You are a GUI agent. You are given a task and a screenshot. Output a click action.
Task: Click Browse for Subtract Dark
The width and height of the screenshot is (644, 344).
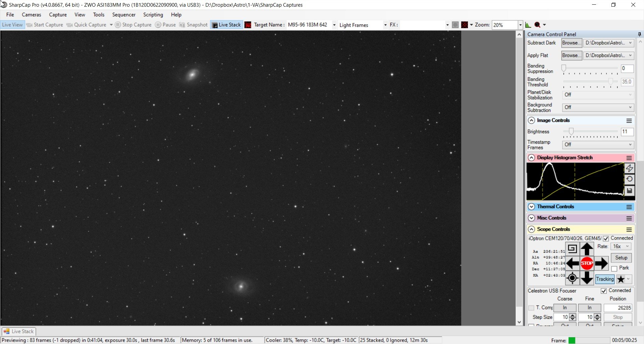[x=572, y=43]
